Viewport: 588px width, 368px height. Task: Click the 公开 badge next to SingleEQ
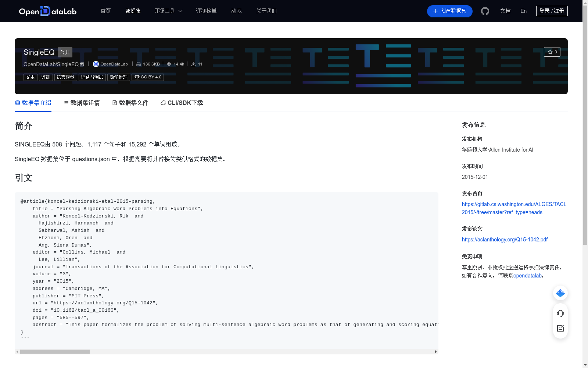65,52
